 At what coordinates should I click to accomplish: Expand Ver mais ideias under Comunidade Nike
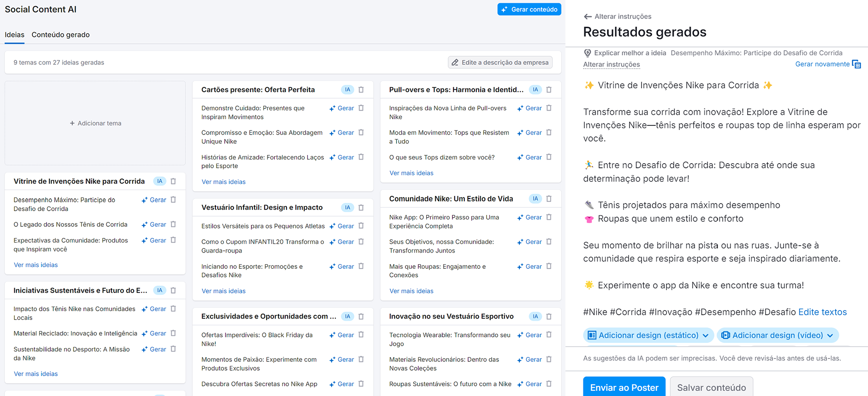pyautogui.click(x=411, y=291)
